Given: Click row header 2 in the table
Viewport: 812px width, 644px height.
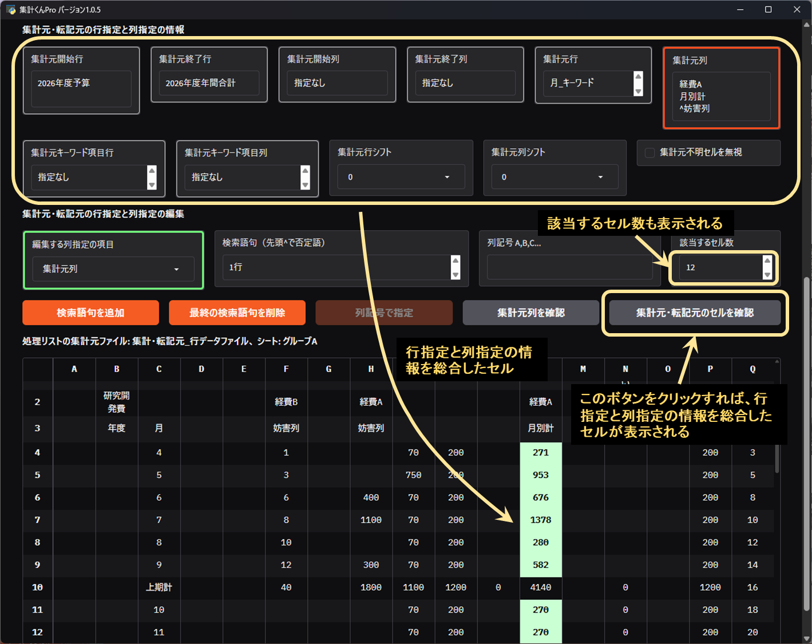Looking at the screenshot, I should pyautogui.click(x=38, y=402).
